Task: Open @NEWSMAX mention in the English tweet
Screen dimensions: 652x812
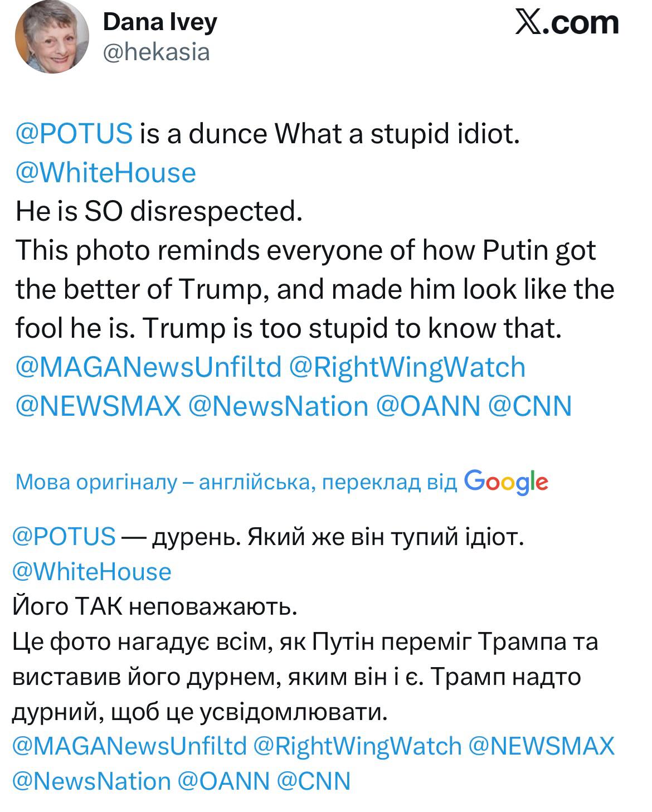Action: pyautogui.click(x=99, y=406)
